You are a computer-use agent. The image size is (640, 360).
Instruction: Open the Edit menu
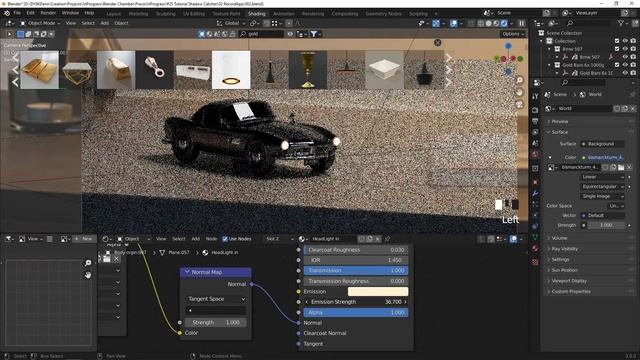pyautogui.click(x=31, y=13)
